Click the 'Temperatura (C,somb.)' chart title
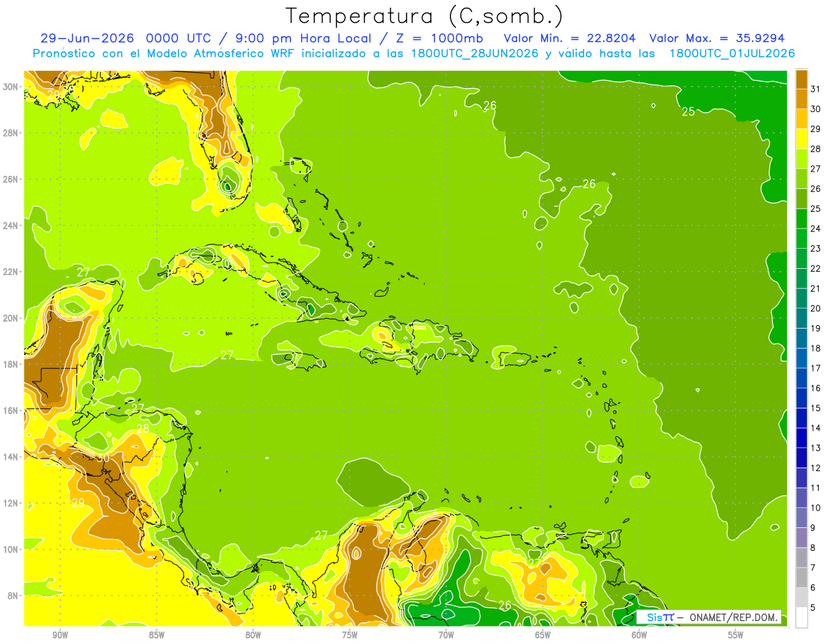The height and width of the screenshot is (644, 834). (x=425, y=15)
